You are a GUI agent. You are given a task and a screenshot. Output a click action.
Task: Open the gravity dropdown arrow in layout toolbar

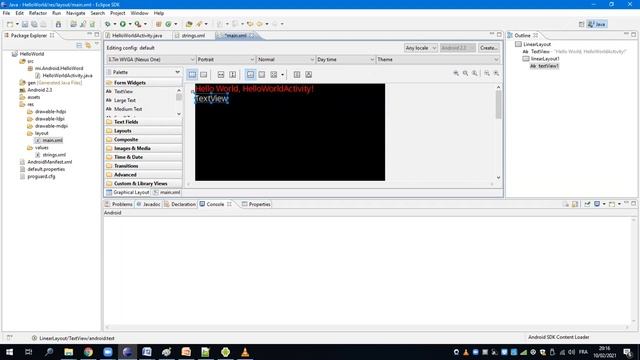pos(282,75)
